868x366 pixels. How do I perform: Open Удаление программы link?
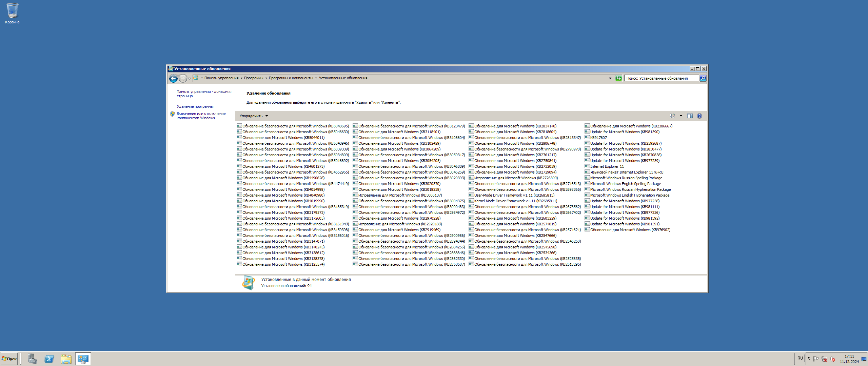[195, 106]
